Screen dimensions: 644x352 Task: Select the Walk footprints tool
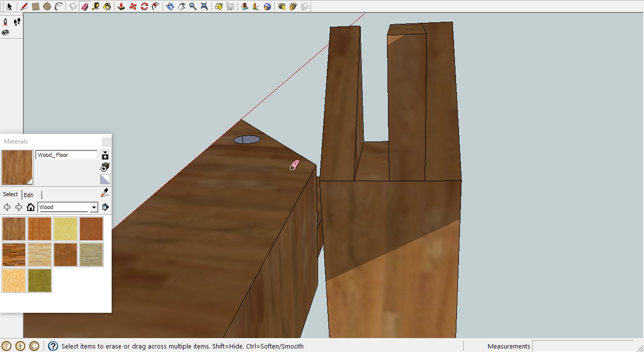click(x=17, y=22)
